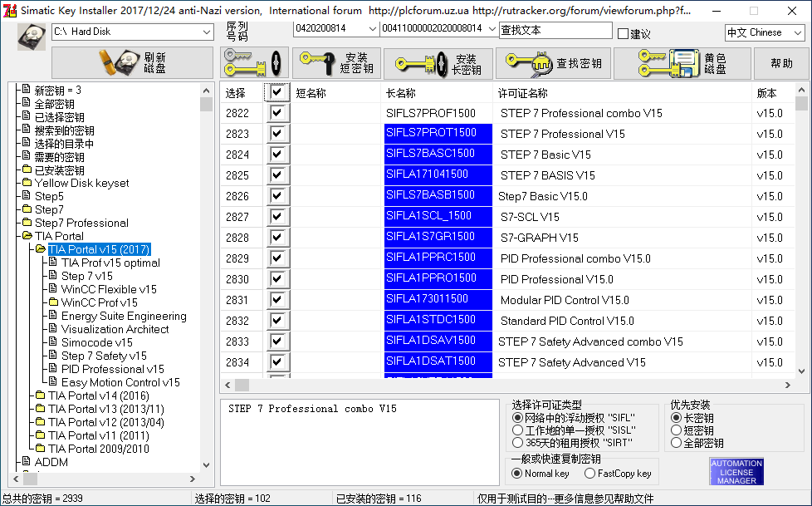Select the new keys = 3 tree item
Image resolution: width=812 pixels, height=506 pixels.
[57, 91]
